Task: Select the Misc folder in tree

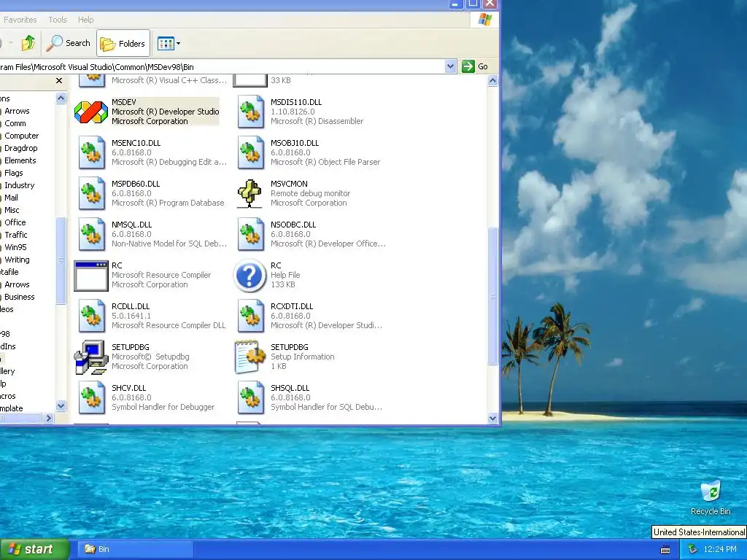Action: tap(12, 210)
